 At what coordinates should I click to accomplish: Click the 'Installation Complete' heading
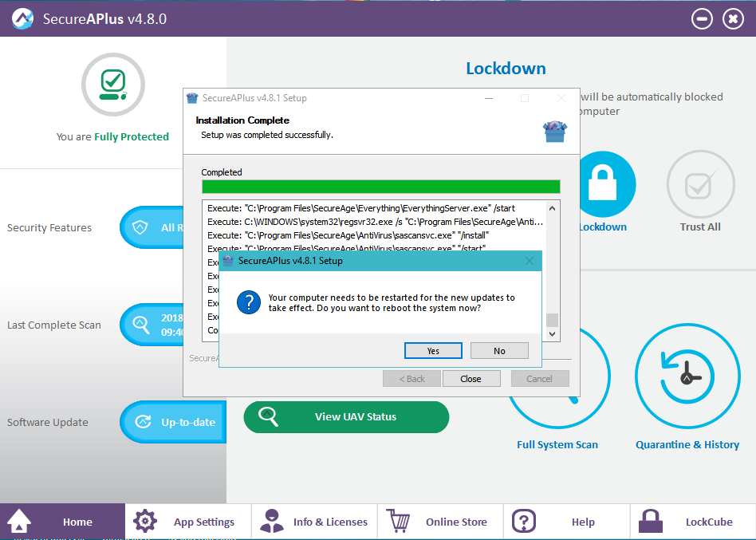pyautogui.click(x=242, y=120)
